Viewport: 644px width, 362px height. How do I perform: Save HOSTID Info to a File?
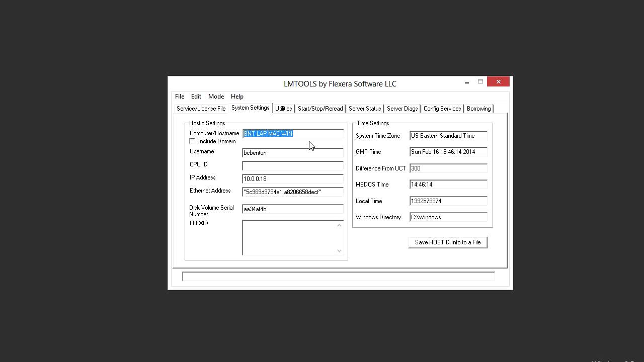448,242
